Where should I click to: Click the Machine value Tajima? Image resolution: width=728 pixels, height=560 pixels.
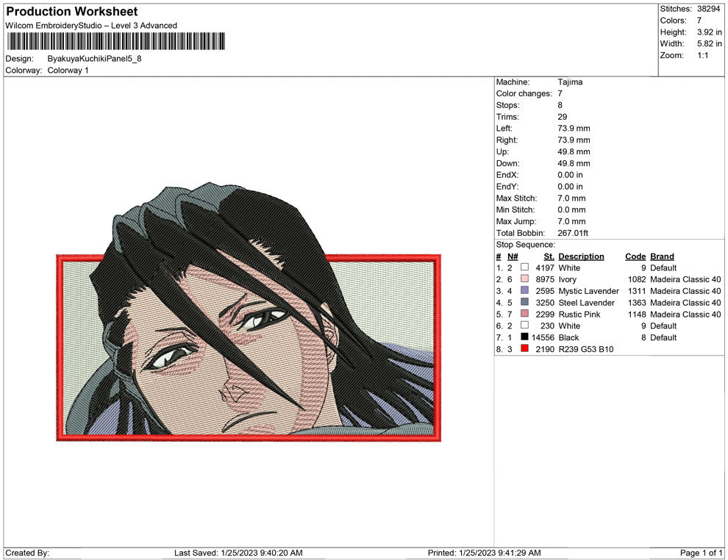570,82
